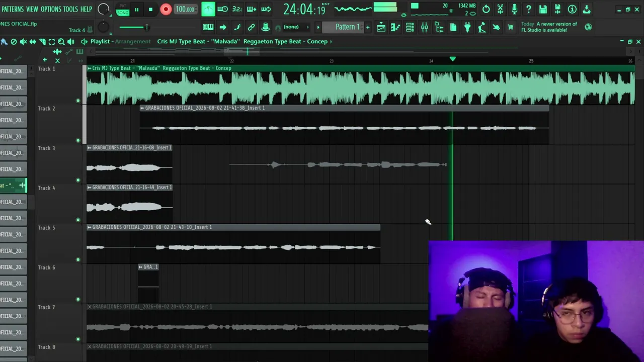
Task: Click the FL Studio update notification text
Action: coord(549,27)
